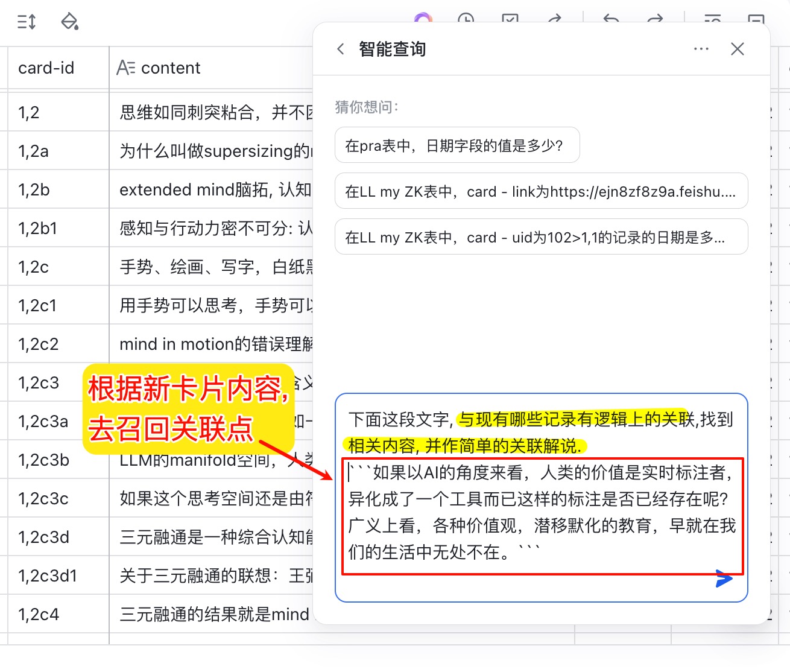The width and height of the screenshot is (790, 672).
Task: Click the undo arrow in top toolbar
Action: (611, 19)
